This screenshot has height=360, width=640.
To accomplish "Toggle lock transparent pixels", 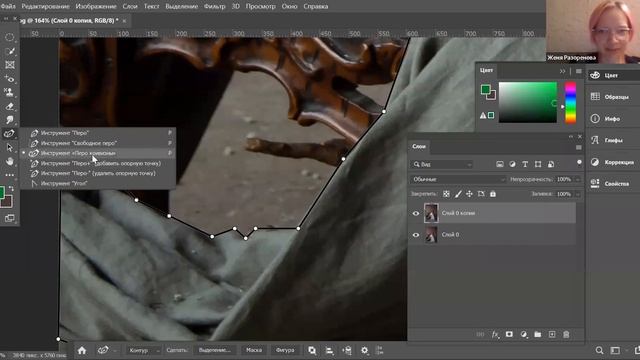I will click(x=446, y=194).
